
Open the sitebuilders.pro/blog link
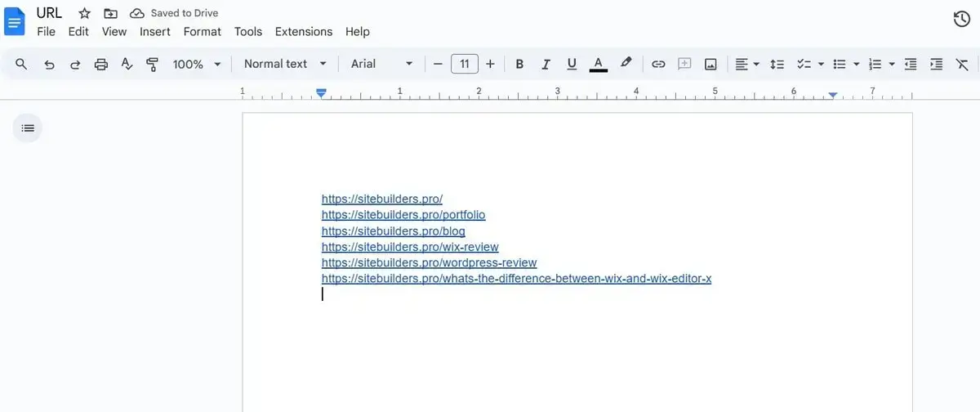point(394,231)
